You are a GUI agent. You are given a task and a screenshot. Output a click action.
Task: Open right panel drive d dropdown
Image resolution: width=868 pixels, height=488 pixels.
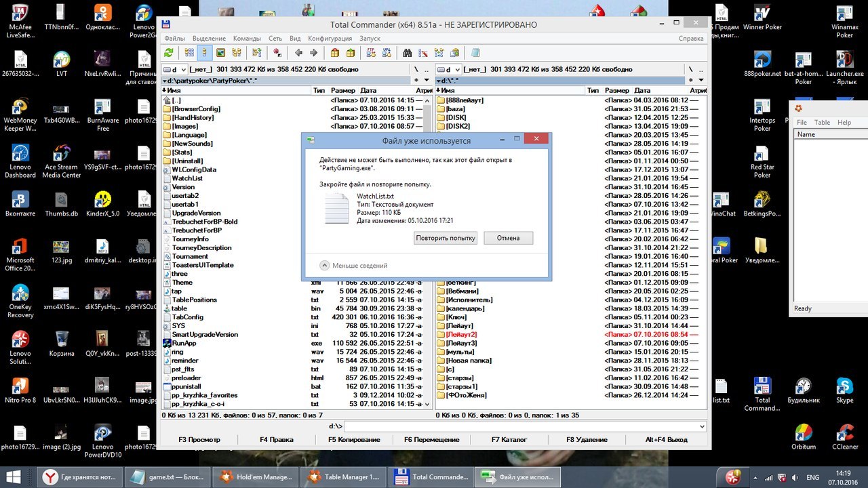449,69
